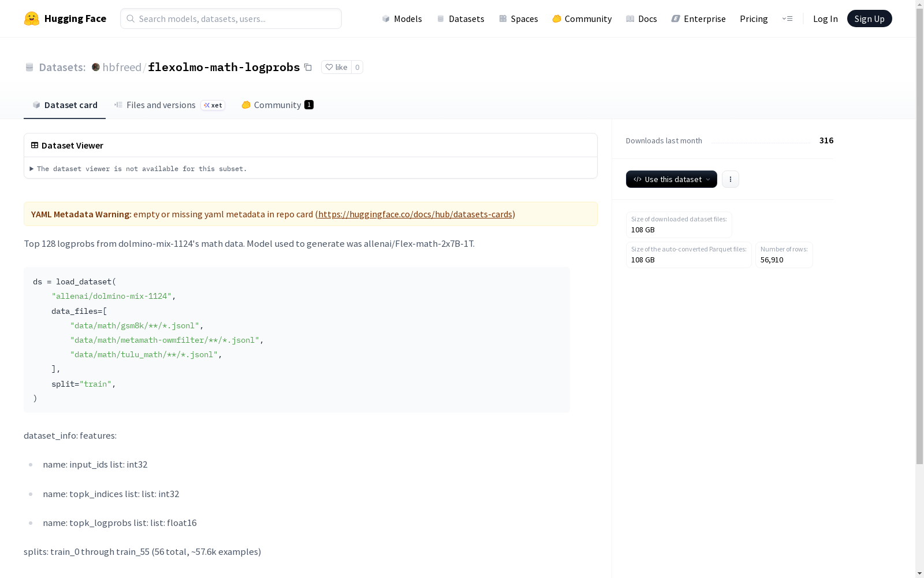Click the Log In link
This screenshot has height=578, width=924.
[825, 18]
